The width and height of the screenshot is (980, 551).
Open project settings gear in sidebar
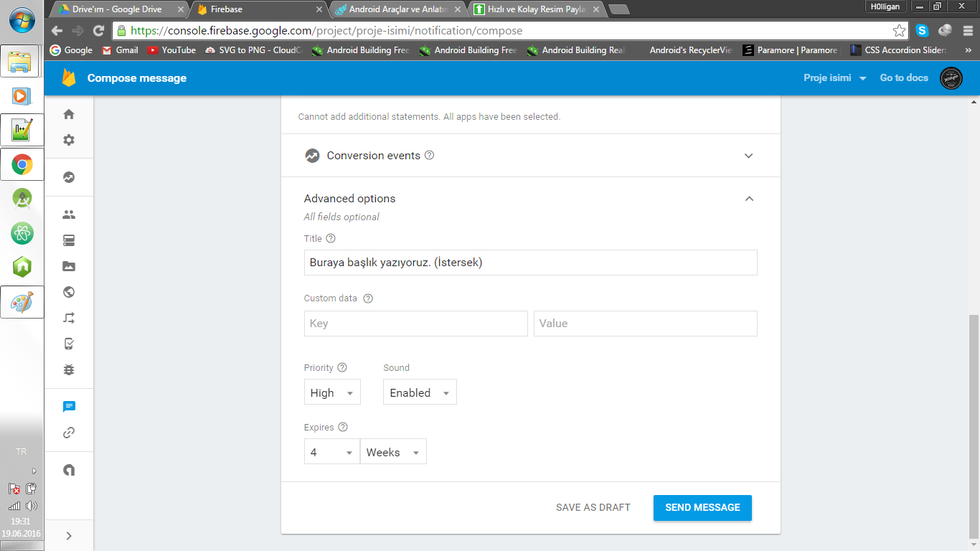coord(69,140)
